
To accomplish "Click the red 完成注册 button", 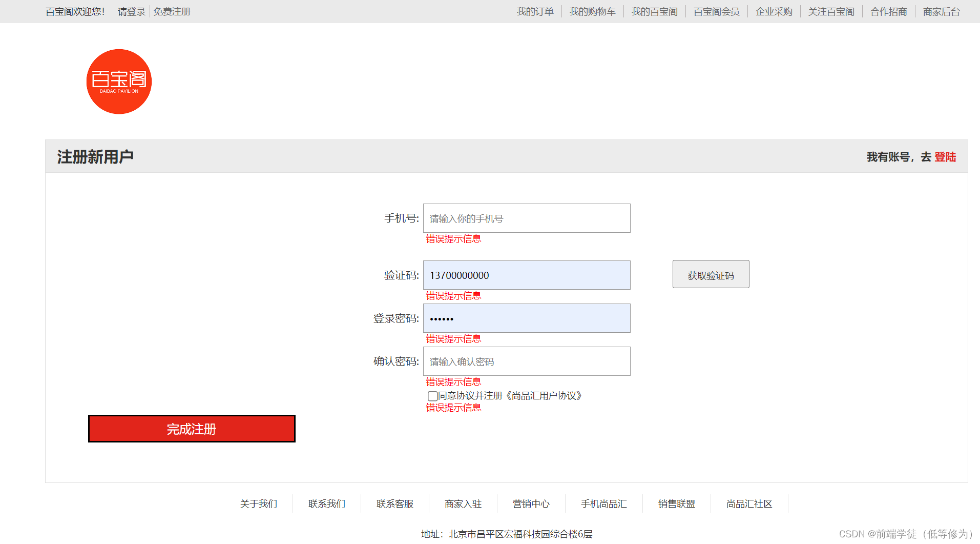I will point(192,429).
